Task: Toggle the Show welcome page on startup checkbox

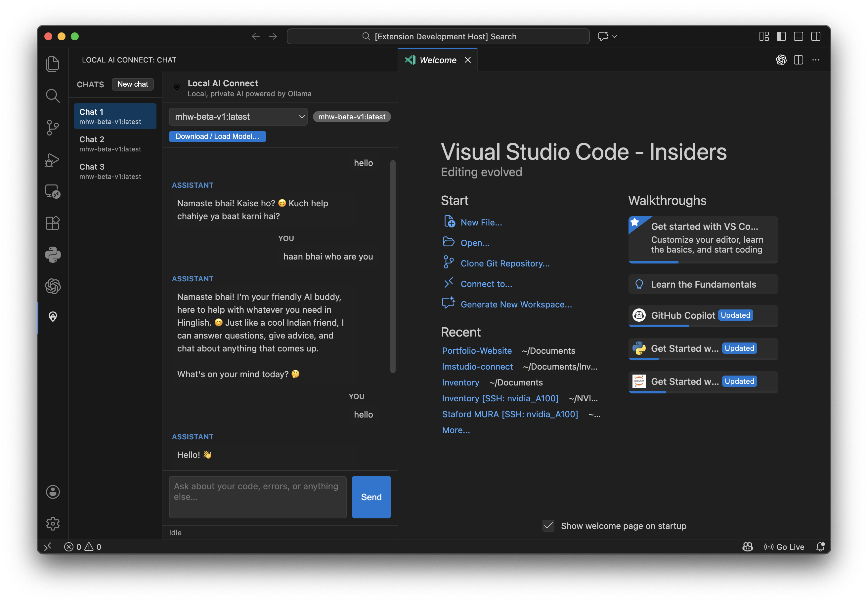Action: click(x=548, y=526)
